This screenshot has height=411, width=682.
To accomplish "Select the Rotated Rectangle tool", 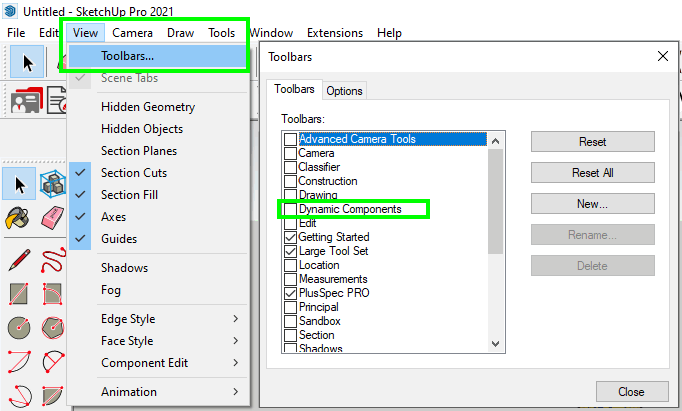I will pyautogui.click(x=53, y=294).
